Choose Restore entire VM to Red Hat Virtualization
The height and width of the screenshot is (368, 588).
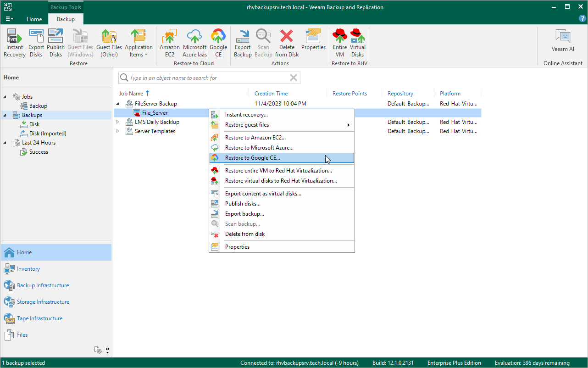point(282,171)
